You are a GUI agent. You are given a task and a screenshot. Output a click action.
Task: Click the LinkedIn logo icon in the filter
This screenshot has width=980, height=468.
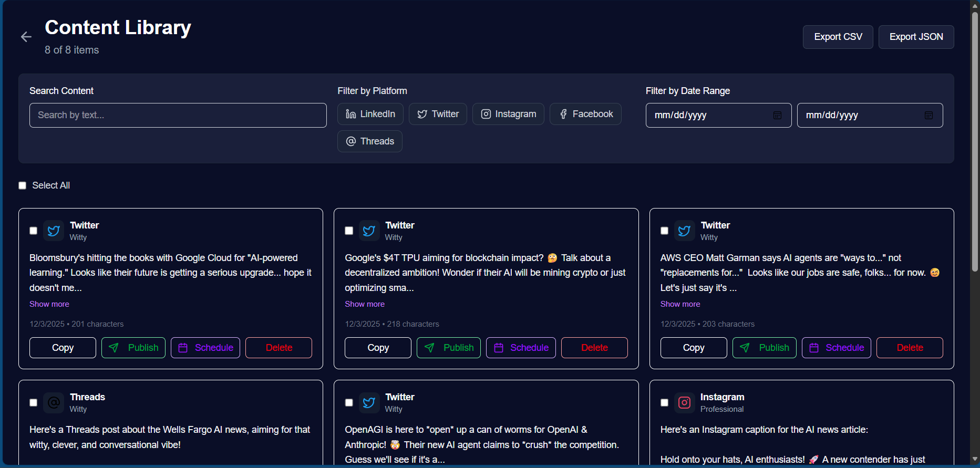pyautogui.click(x=351, y=114)
